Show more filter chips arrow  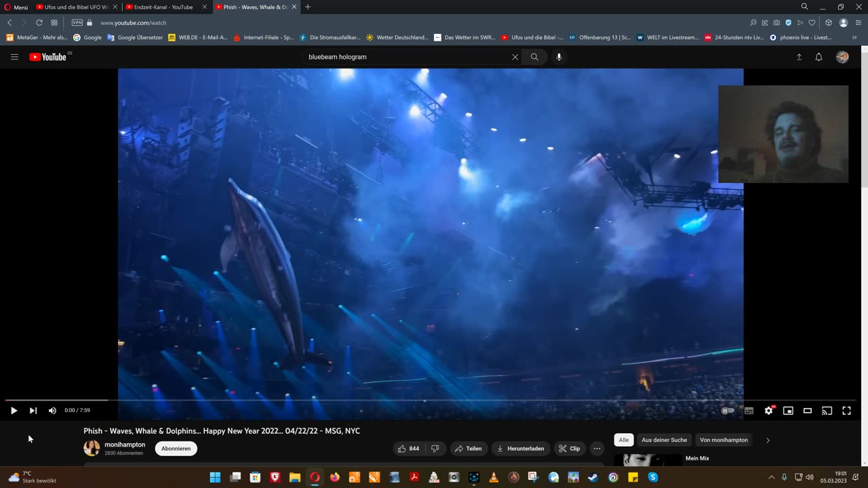(768, 440)
